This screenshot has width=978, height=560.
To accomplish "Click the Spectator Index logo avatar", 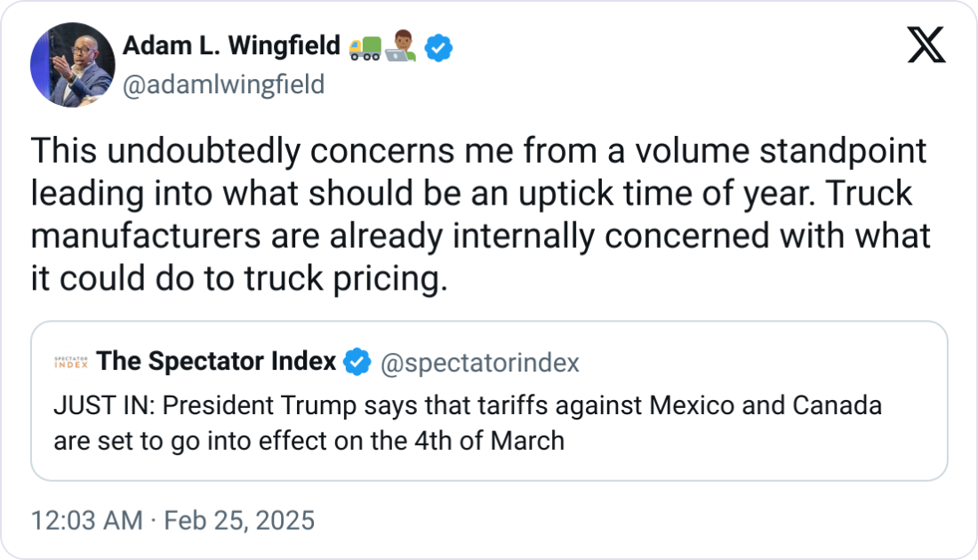I will click(x=71, y=363).
